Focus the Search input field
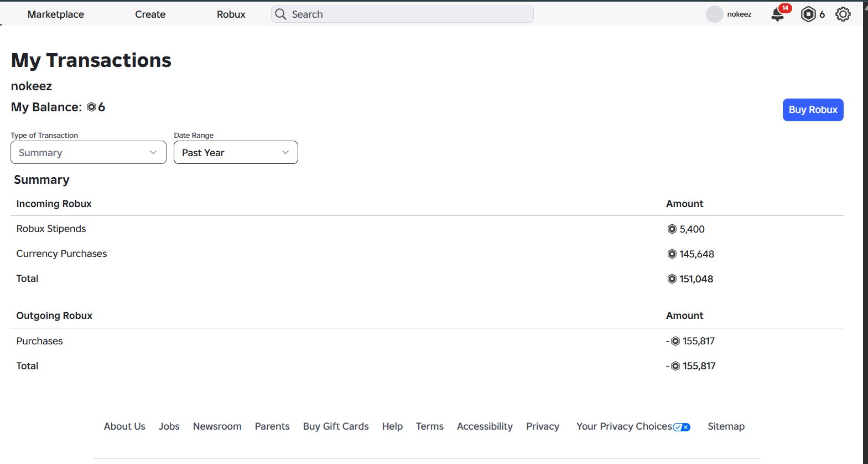868x464 pixels. point(402,14)
